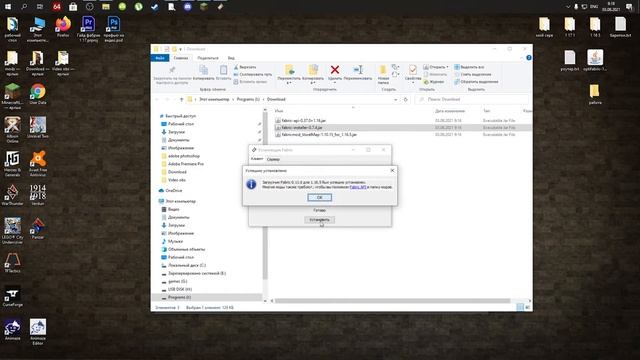Open the Photoshop psd desktop file
This screenshot has width=640, height=360.
[113, 29]
